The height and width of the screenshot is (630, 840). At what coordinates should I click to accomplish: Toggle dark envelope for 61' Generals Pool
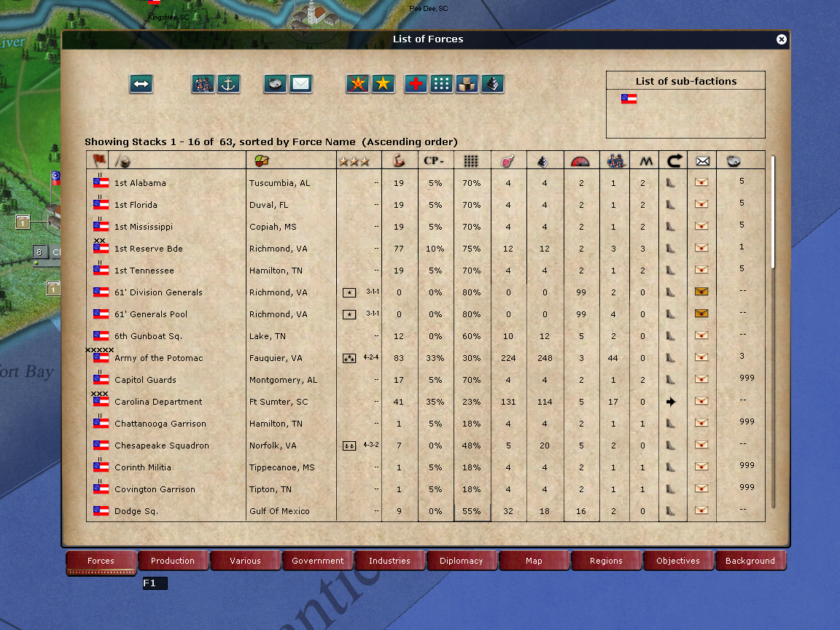pyautogui.click(x=701, y=314)
